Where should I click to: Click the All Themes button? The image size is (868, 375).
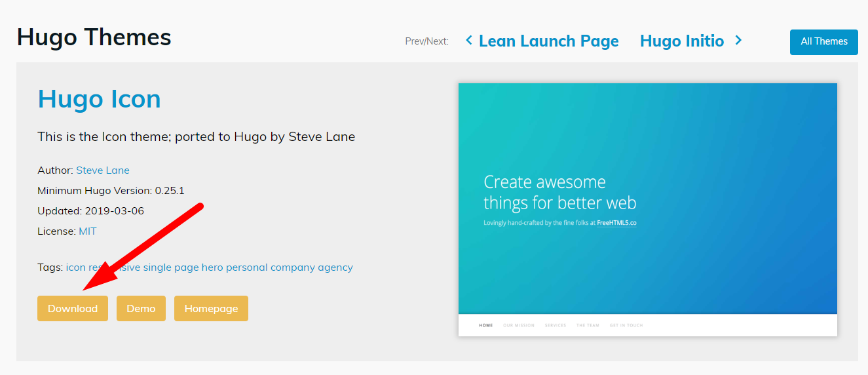click(x=823, y=41)
